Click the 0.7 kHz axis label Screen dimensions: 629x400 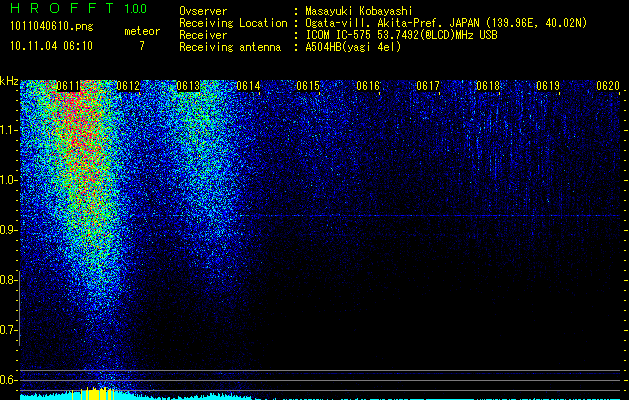[8, 330]
